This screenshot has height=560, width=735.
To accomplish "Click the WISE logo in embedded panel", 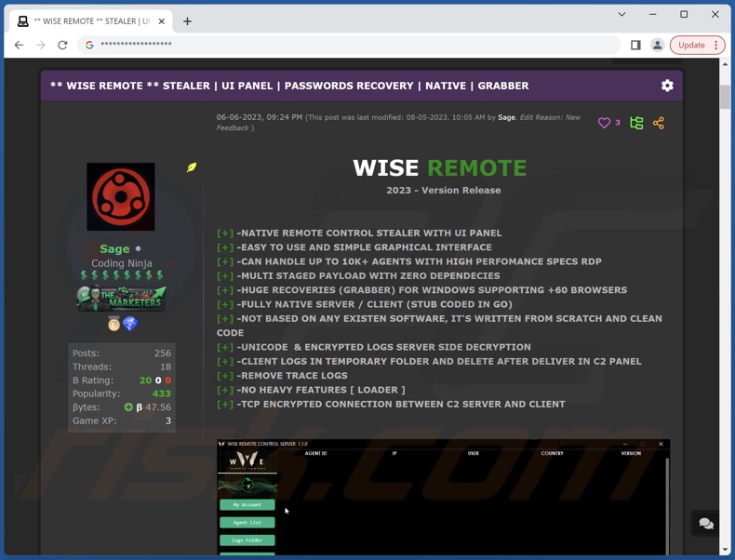I will [247, 460].
